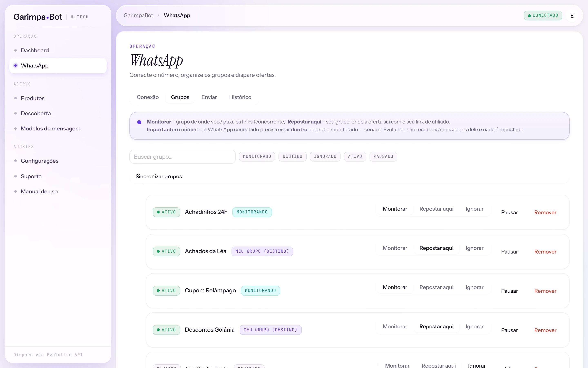The height and width of the screenshot is (368, 588).
Task: Click the MONITORANDO badge on Cupom Relâmpago
Action: pos(260,290)
